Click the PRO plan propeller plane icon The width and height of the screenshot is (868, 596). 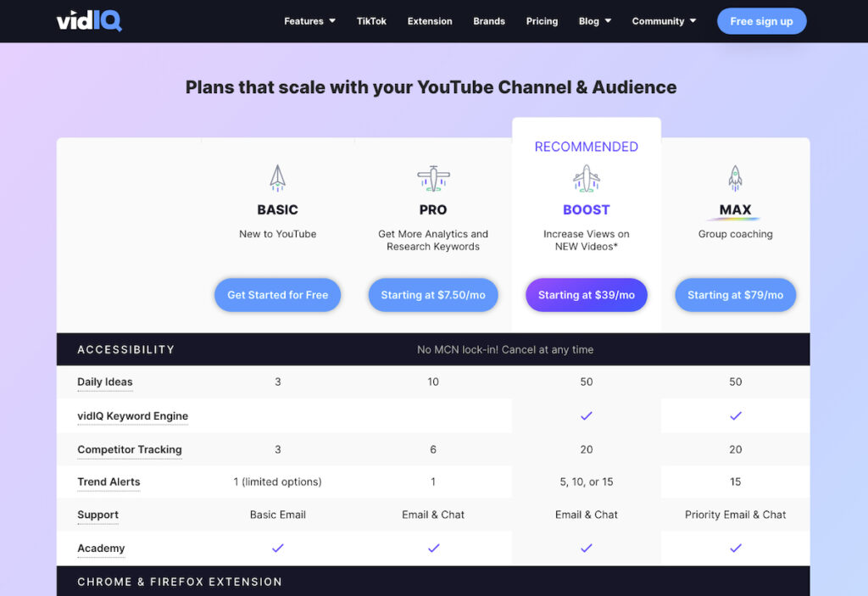433,178
